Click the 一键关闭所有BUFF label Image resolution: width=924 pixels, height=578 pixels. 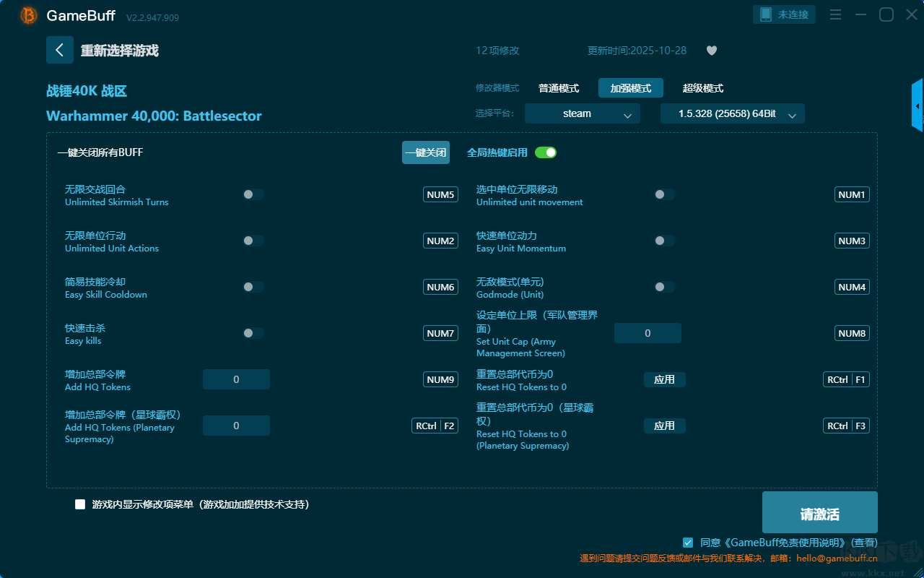point(100,152)
